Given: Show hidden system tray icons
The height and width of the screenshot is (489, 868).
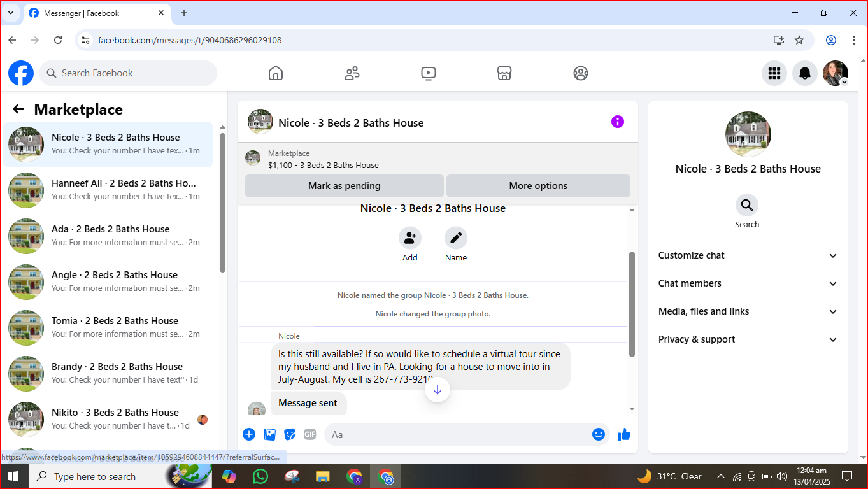Looking at the screenshot, I should (x=721, y=476).
